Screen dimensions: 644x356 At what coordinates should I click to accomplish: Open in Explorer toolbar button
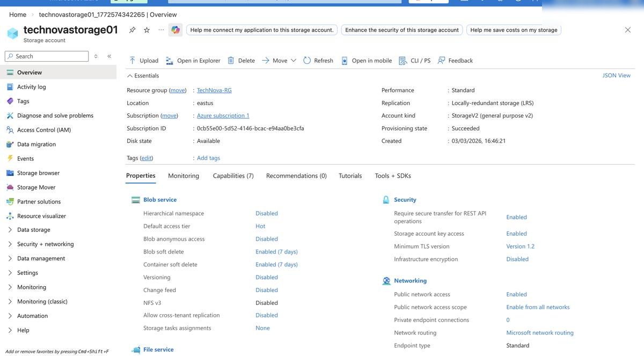coord(193,61)
